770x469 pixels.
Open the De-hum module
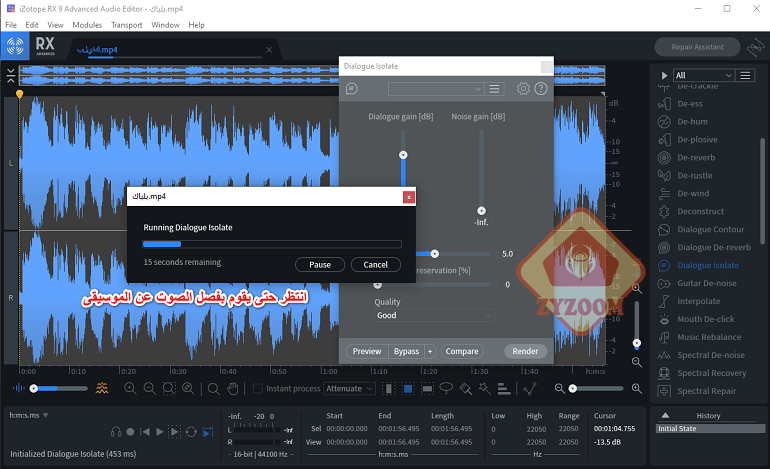click(x=692, y=122)
